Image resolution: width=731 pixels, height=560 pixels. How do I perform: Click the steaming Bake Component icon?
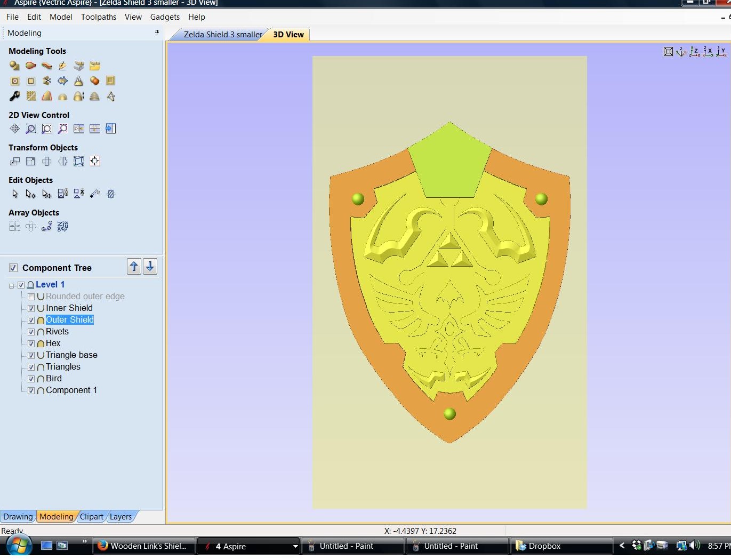pyautogui.click(x=78, y=81)
